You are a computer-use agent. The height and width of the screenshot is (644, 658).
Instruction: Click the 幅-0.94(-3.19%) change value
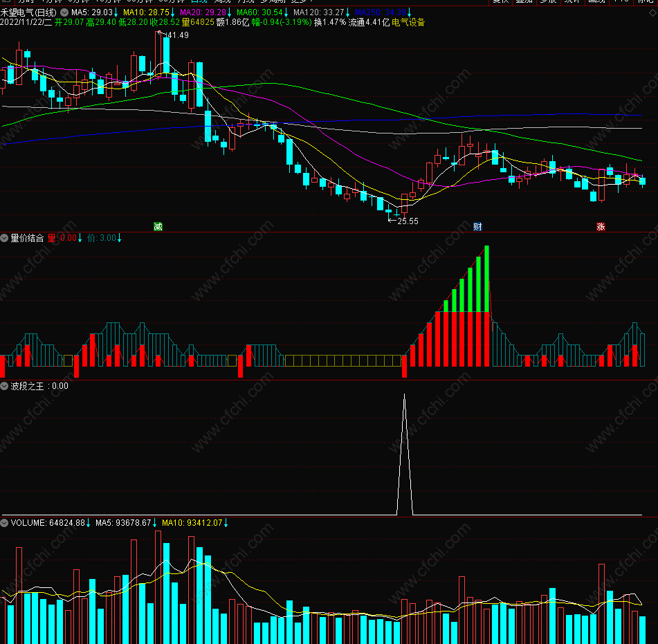[282, 22]
